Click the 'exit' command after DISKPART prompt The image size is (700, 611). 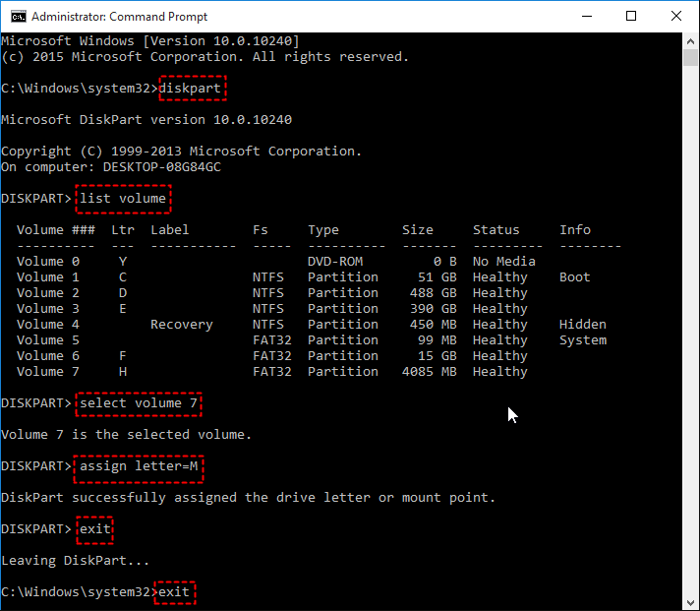[95, 528]
